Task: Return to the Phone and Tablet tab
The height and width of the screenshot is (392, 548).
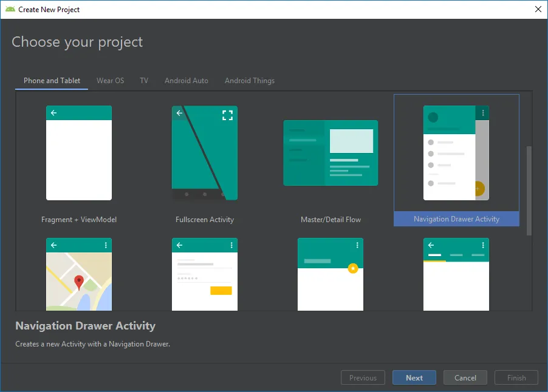Action: point(51,80)
